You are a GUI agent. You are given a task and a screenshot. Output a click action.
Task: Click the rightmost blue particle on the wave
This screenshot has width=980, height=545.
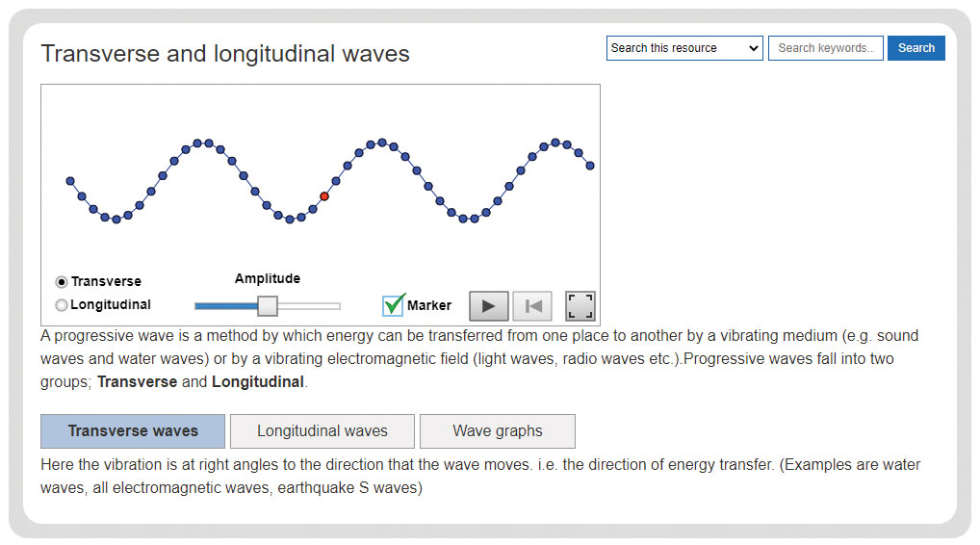(x=590, y=166)
